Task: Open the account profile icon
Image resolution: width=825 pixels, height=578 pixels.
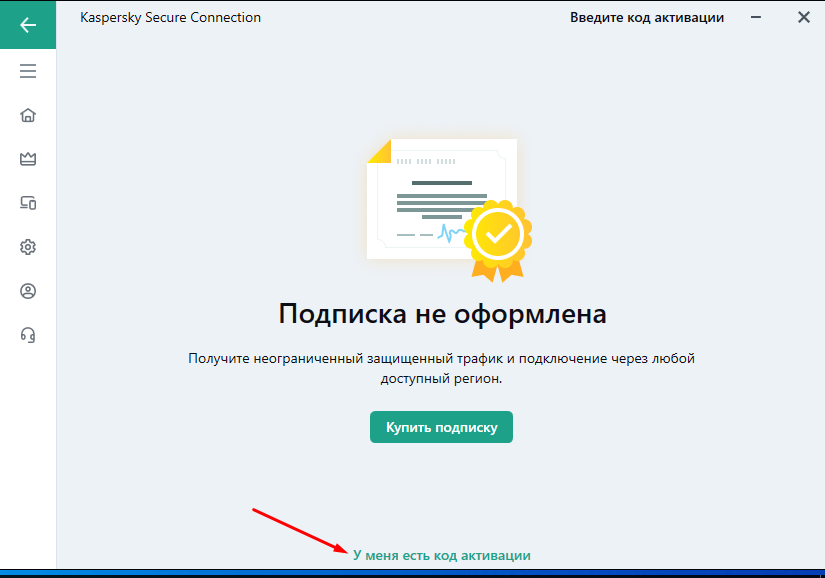Action: 28,291
